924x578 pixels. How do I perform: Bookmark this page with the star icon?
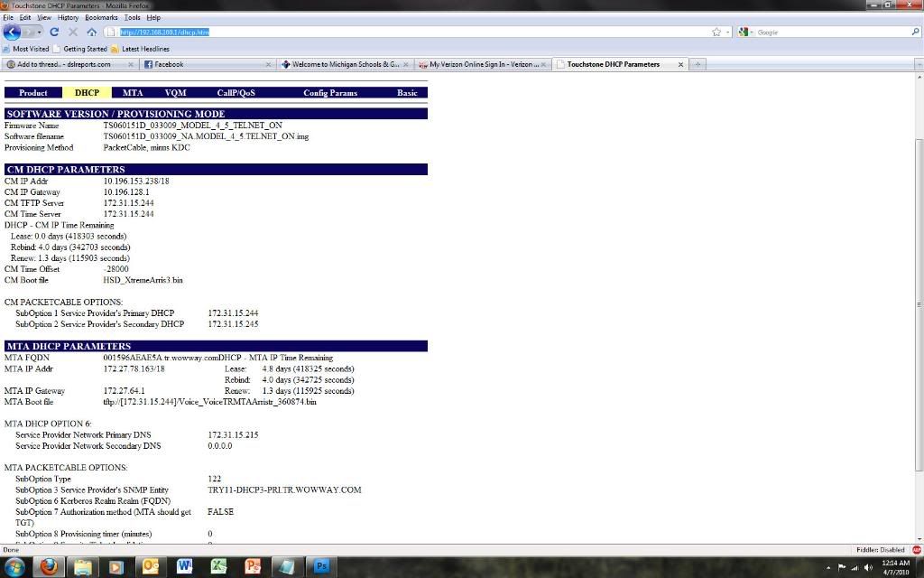pos(716,32)
